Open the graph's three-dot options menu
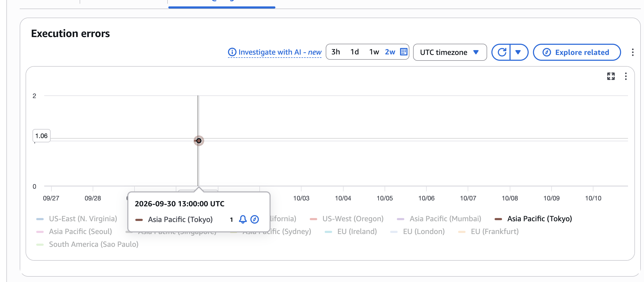Viewport: 644px width, 282px height. point(626,76)
